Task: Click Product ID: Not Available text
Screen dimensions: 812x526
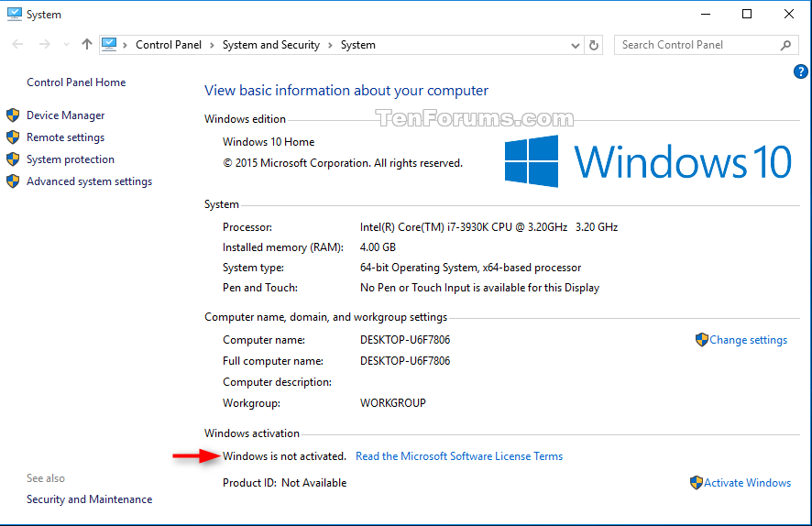Action: click(284, 483)
